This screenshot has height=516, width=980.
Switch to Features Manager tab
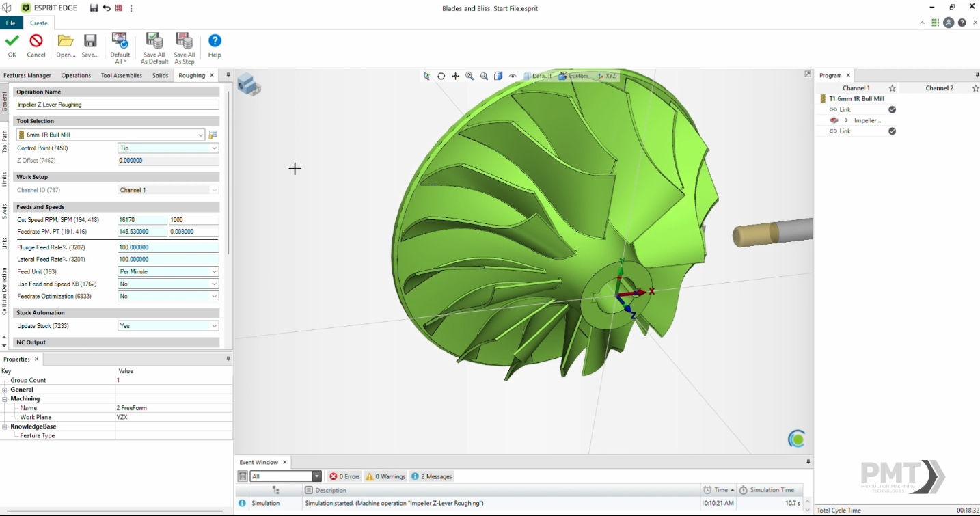[x=27, y=75]
